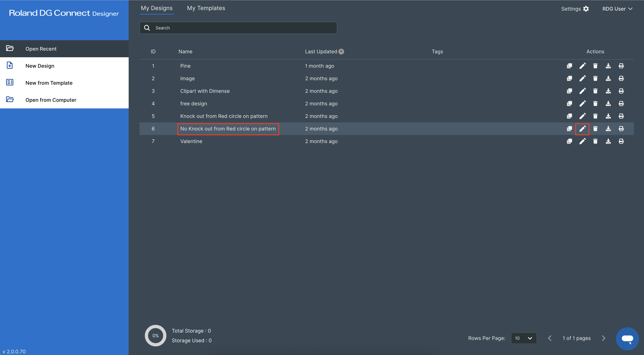Delete the free design row
Screen dimensions: 644x355
[595, 104]
